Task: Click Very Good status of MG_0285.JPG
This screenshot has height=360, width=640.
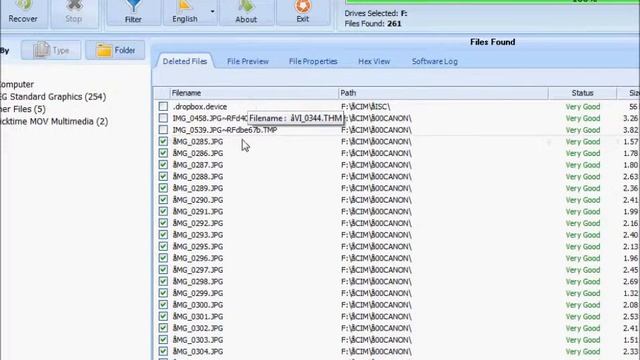Action: coord(583,142)
